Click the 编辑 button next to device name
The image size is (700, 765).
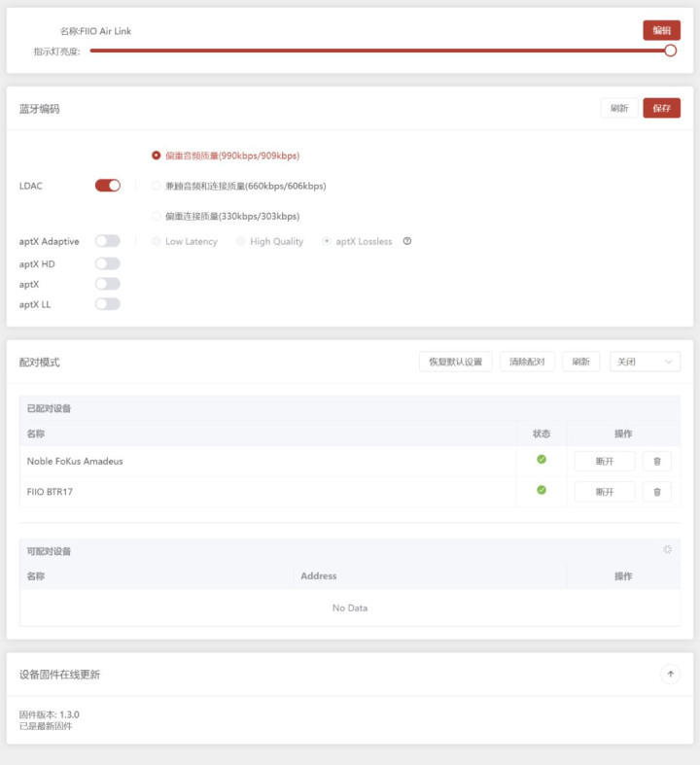pyautogui.click(x=661, y=31)
